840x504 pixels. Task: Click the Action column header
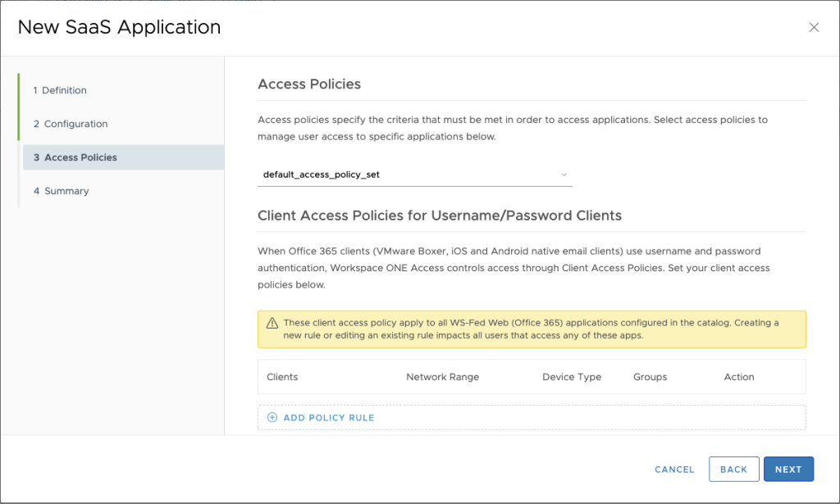click(x=738, y=377)
